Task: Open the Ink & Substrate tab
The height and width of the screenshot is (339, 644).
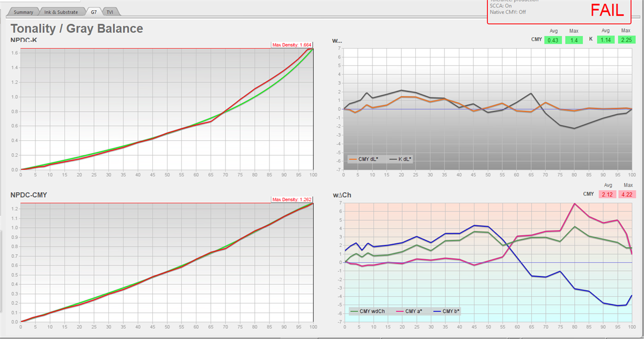Action: 61,12
